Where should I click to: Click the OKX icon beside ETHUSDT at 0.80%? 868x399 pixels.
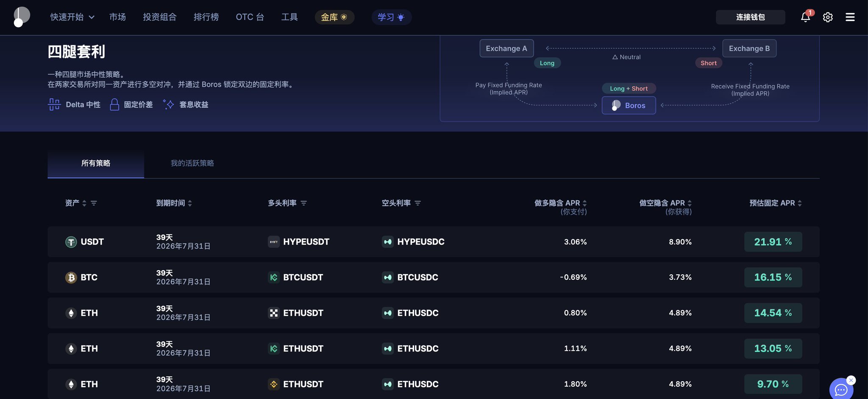tap(274, 313)
